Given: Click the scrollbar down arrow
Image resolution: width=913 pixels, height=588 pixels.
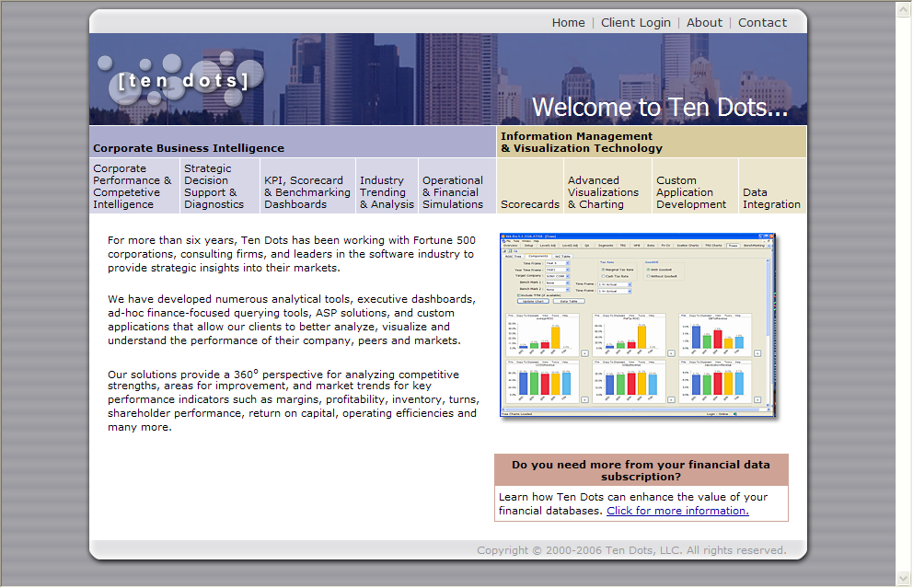Looking at the screenshot, I should (x=904, y=578).
